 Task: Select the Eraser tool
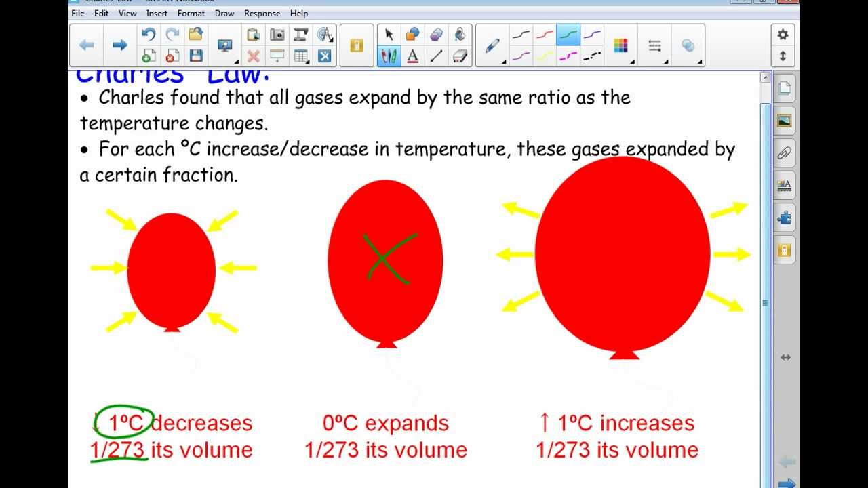click(460, 56)
